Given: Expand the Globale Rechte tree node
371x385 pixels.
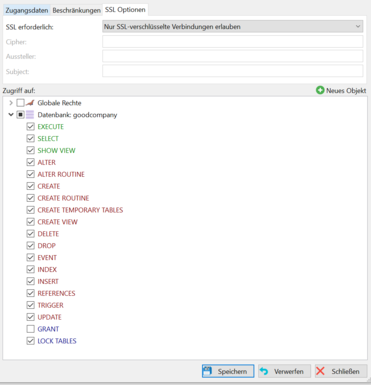Looking at the screenshot, I should pos(11,103).
